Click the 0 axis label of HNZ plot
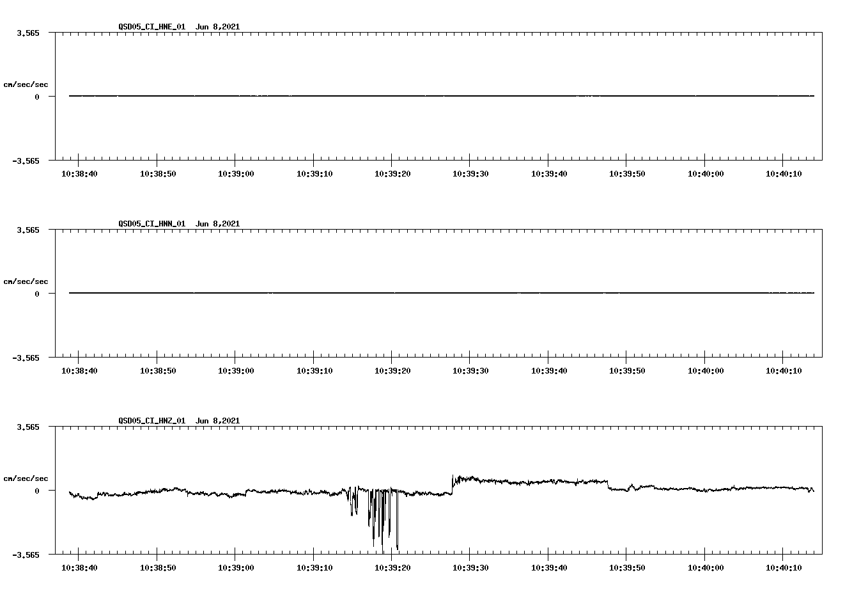The width and height of the screenshot is (868, 591). 37,491
